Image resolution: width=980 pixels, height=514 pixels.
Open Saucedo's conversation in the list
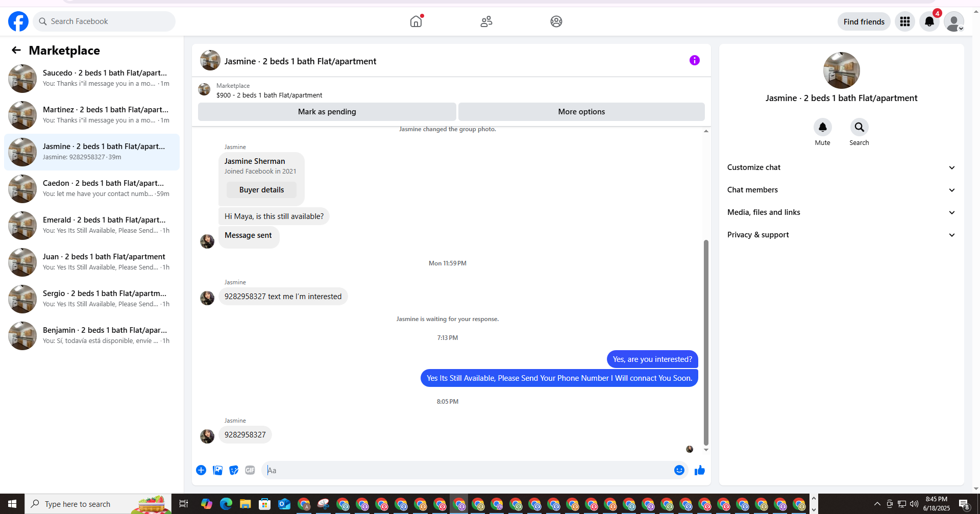point(92,79)
